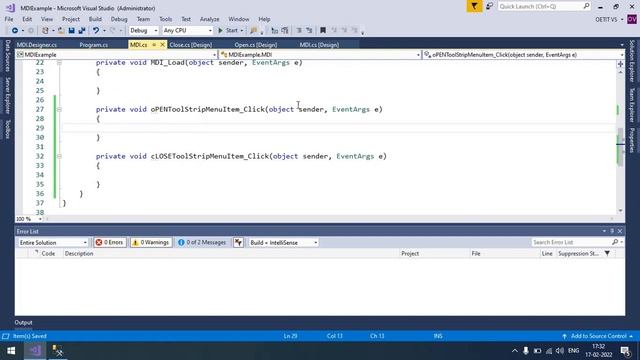Switch to the MDI.Designer.cs tab
Image resolution: width=640 pixels, height=360 pixels.
[x=37, y=45]
